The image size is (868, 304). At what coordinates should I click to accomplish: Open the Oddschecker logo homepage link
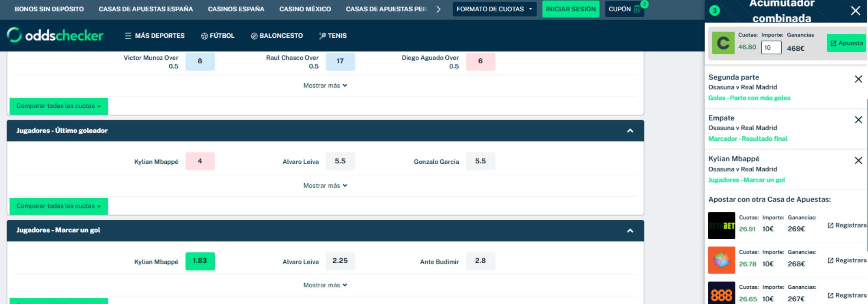[55, 35]
